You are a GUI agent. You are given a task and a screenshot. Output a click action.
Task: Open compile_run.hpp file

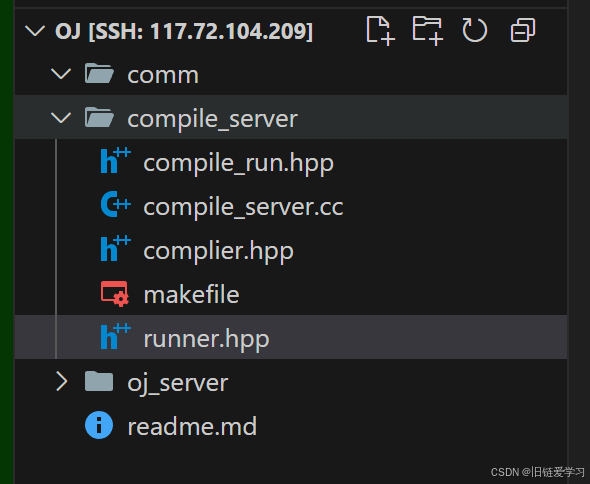pos(238,164)
